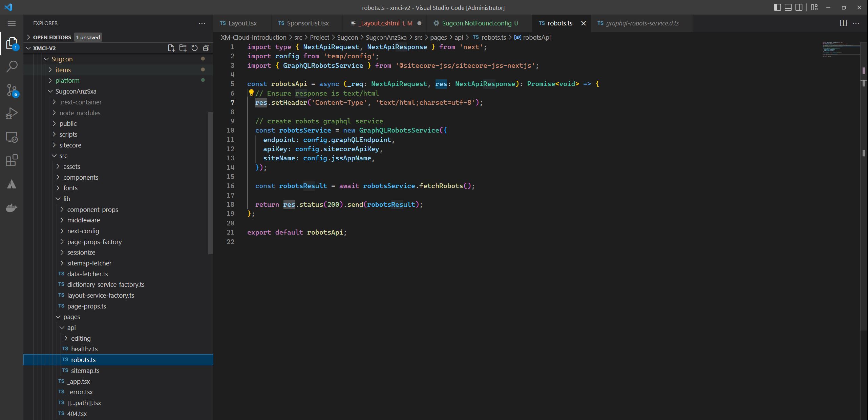This screenshot has height=420, width=868.
Task: Click the api breadcrumb segment
Action: [459, 37]
